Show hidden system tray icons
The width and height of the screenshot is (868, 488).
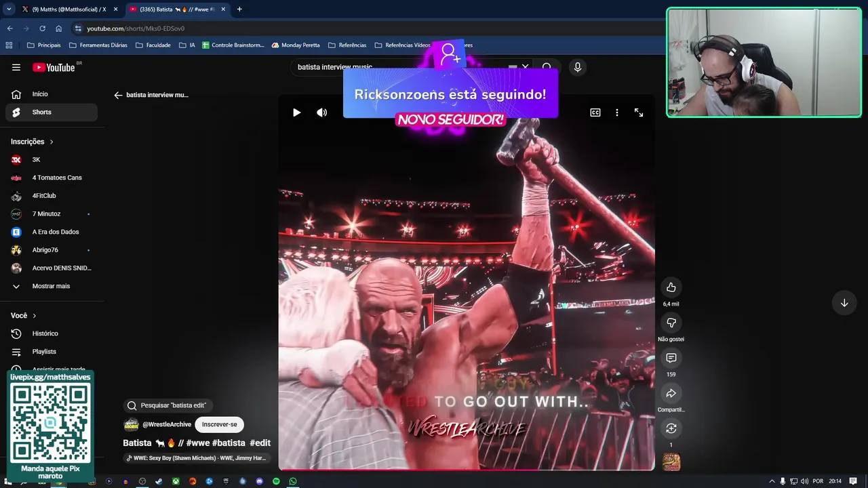point(772,481)
